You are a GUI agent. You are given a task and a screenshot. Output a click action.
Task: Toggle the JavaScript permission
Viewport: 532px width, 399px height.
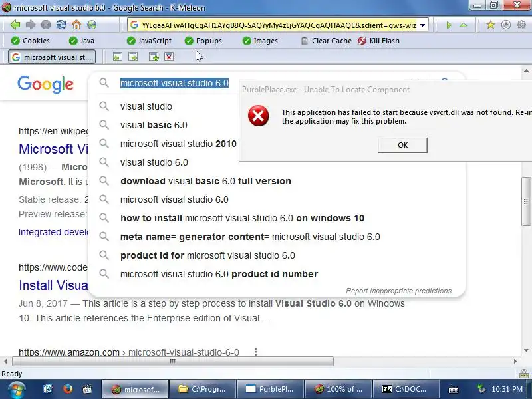(x=149, y=41)
